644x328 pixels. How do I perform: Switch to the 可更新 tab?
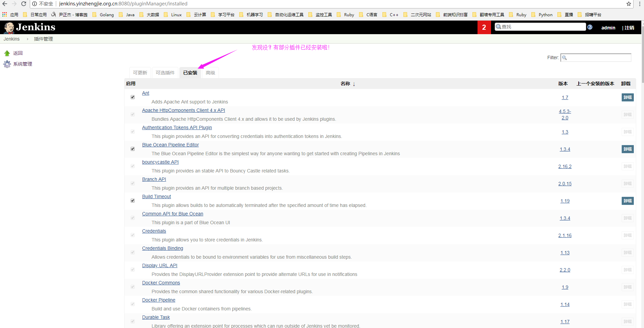[140, 73]
